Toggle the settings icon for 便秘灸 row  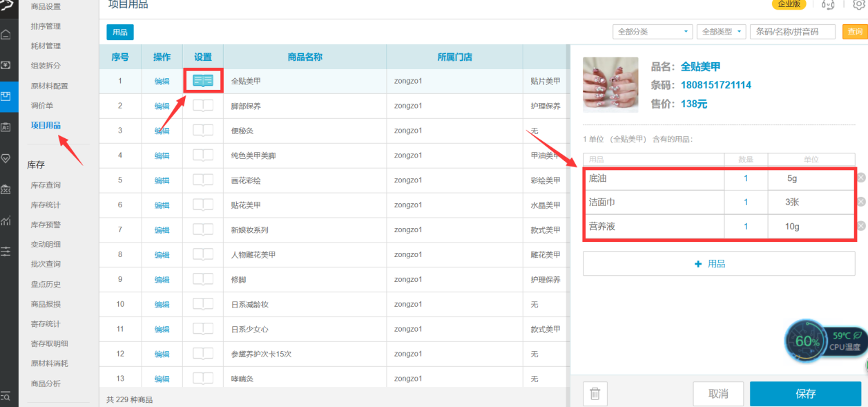click(x=203, y=131)
